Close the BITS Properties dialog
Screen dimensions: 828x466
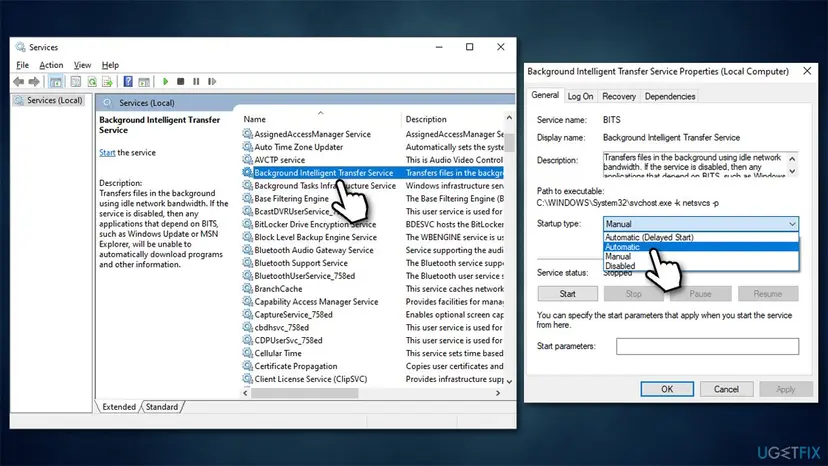807,71
